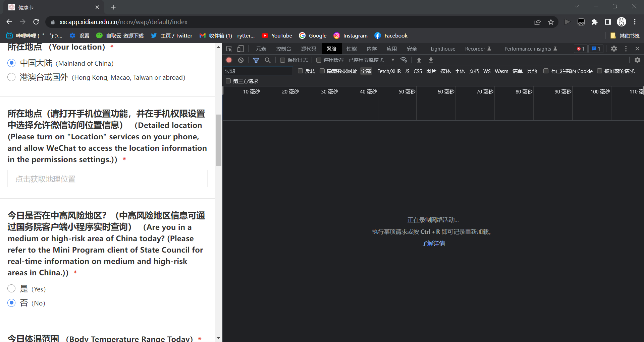
Task: Click the blue issues count badge
Action: tap(596, 49)
